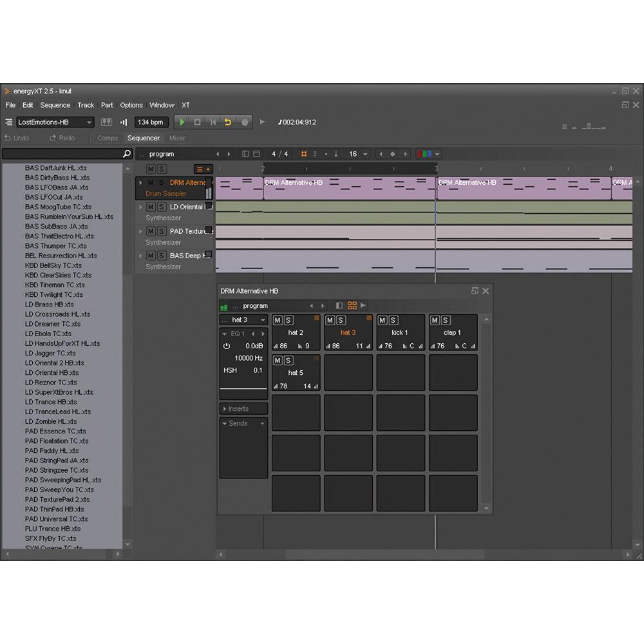Open the hat 3 pad selector dropdown

pyautogui.click(x=243, y=320)
